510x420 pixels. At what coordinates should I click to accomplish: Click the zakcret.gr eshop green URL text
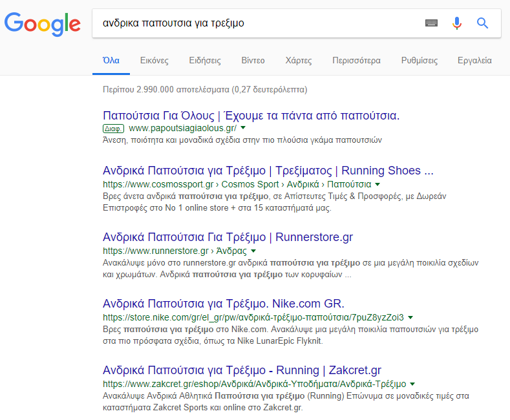pyautogui.click(x=254, y=384)
